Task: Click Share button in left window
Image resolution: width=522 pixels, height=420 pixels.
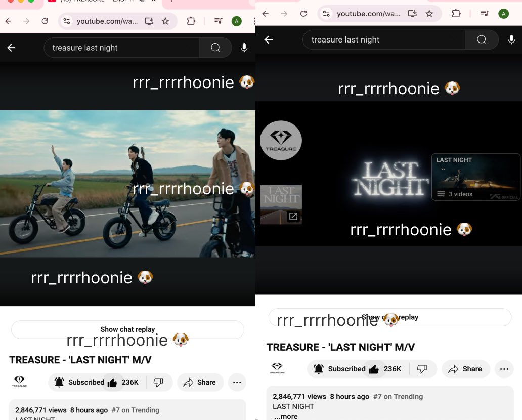Action: click(x=199, y=382)
